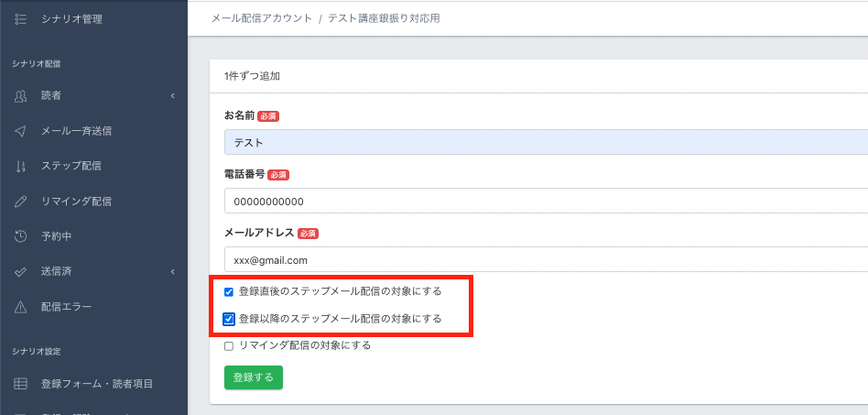Click the warning triangle icon for 配信エラー

(20, 306)
